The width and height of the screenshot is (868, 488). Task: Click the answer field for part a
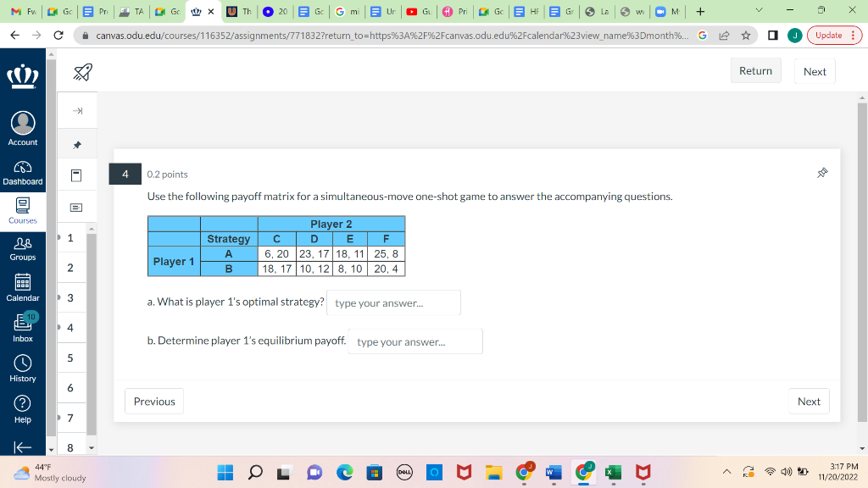coord(392,302)
